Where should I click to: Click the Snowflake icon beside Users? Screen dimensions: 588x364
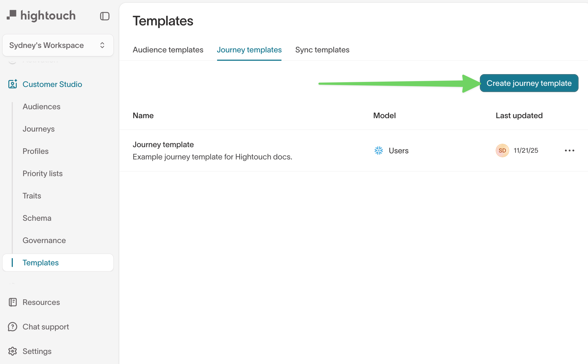click(379, 151)
